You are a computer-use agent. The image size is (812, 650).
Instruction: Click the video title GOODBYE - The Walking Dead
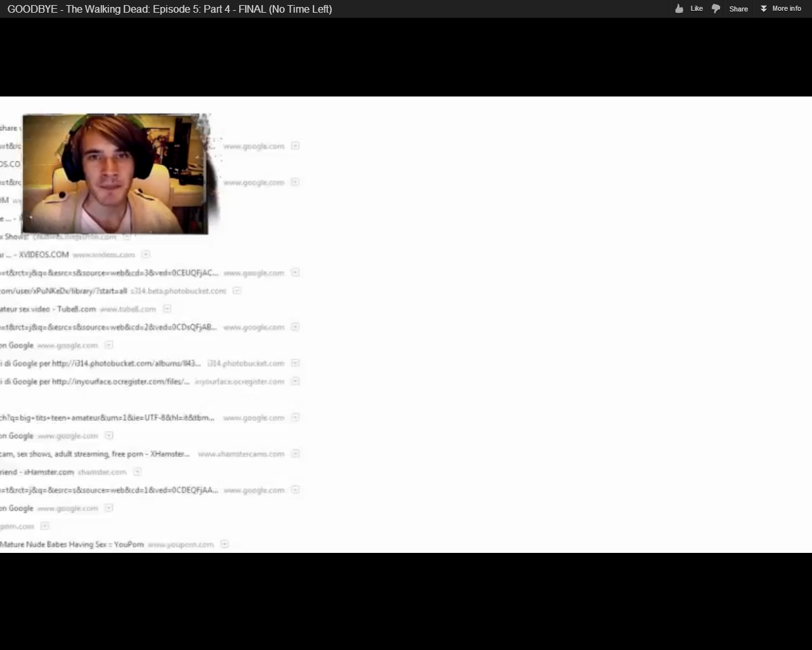[169, 9]
